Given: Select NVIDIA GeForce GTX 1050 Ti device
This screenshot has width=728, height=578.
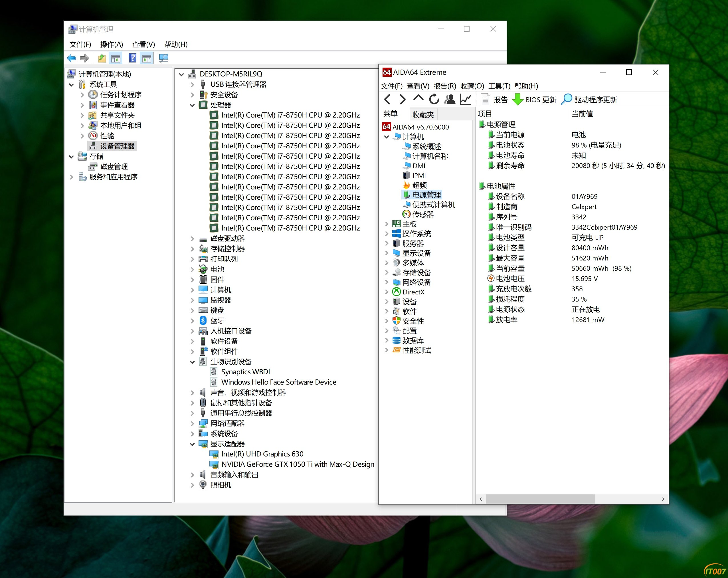Looking at the screenshot, I should point(298,464).
